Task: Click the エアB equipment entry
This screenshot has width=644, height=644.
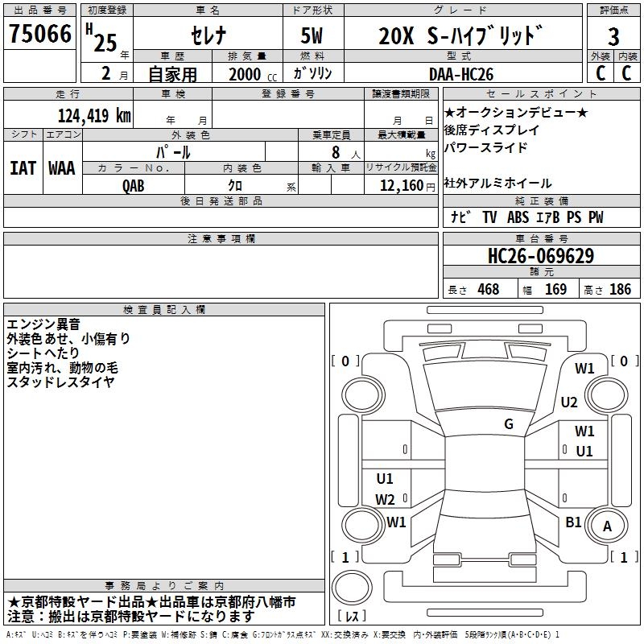Action: click(x=548, y=217)
